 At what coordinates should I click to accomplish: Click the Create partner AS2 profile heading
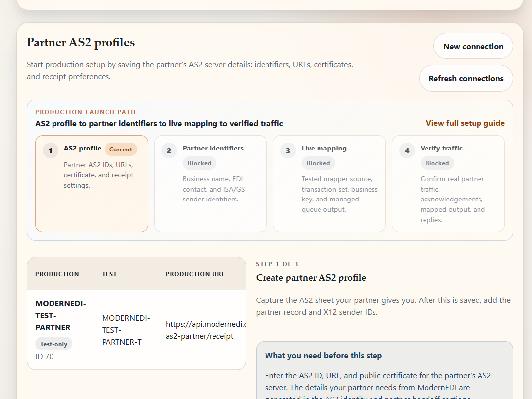pos(311,278)
